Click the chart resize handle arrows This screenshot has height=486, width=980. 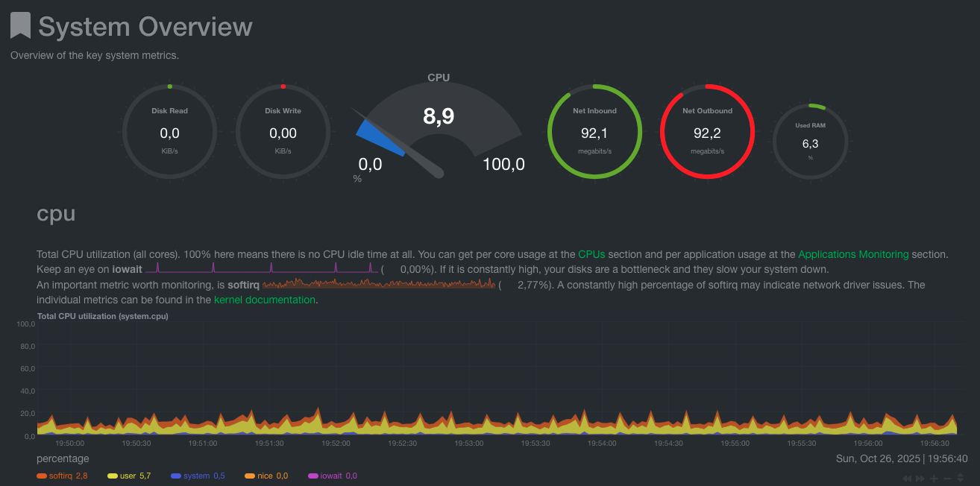961,478
